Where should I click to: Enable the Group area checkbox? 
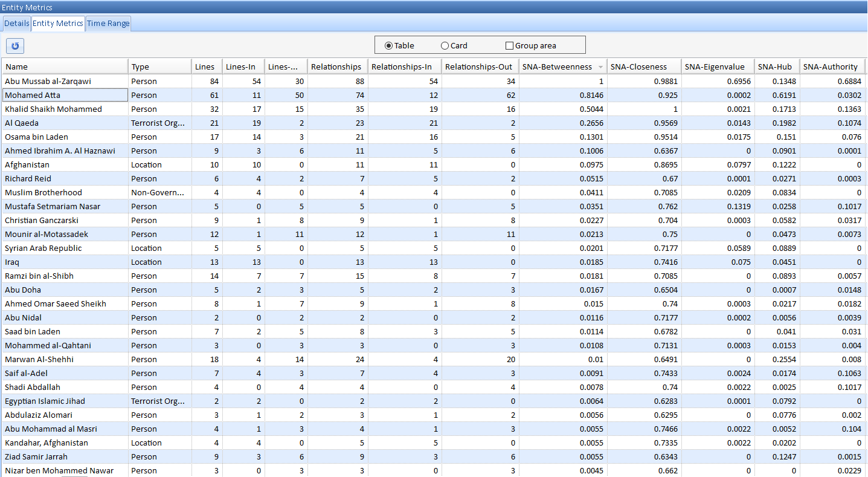pyautogui.click(x=509, y=45)
